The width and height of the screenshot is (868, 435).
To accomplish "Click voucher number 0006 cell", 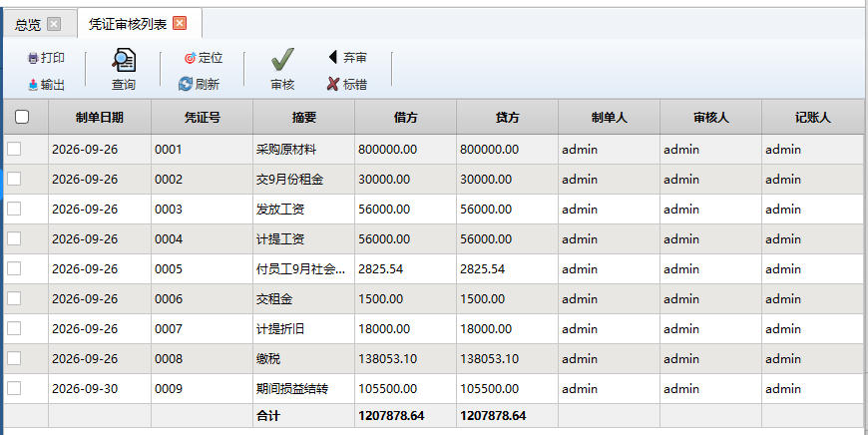I will coord(203,299).
